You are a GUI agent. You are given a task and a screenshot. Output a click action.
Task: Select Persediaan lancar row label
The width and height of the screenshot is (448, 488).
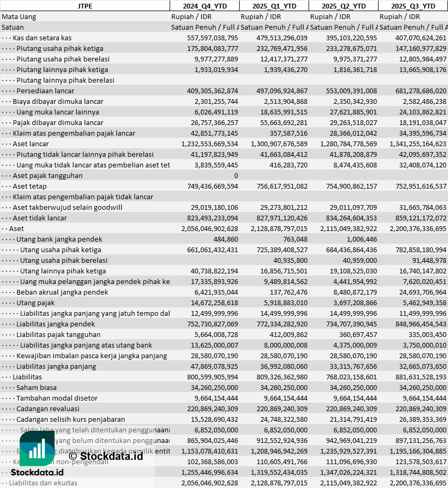[x=45, y=91]
